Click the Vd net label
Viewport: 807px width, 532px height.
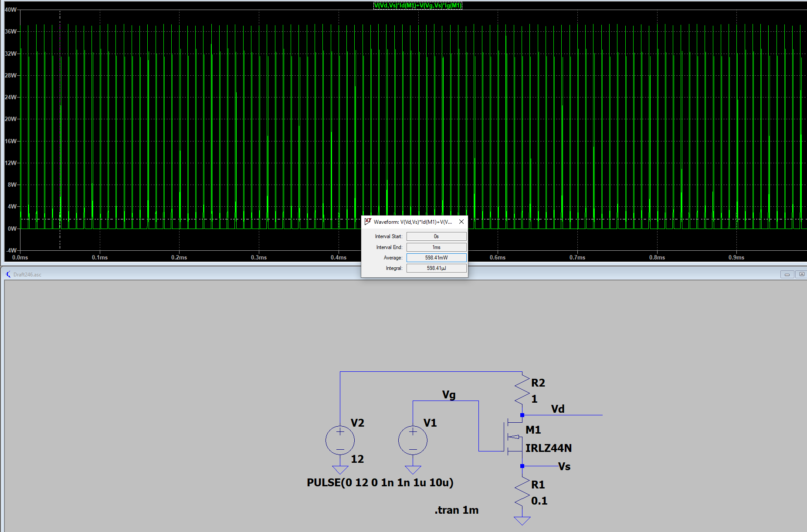pyautogui.click(x=558, y=409)
